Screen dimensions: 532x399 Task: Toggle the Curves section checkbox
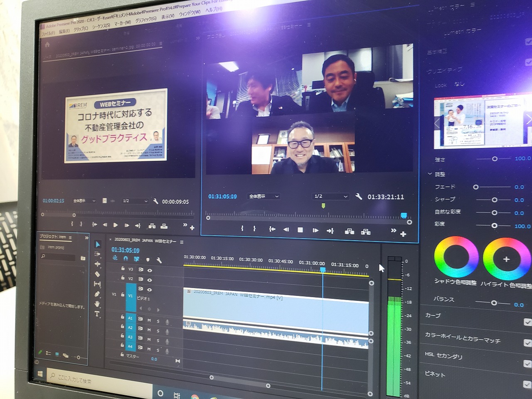(527, 322)
